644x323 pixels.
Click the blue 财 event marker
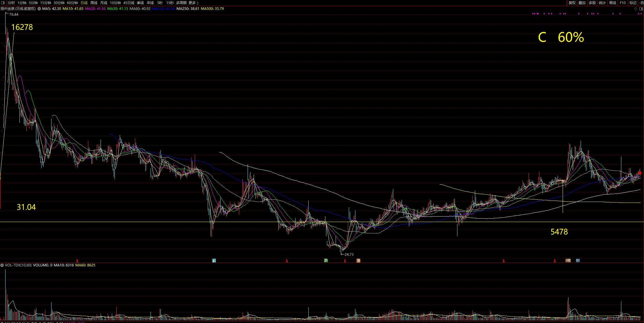tap(578, 261)
